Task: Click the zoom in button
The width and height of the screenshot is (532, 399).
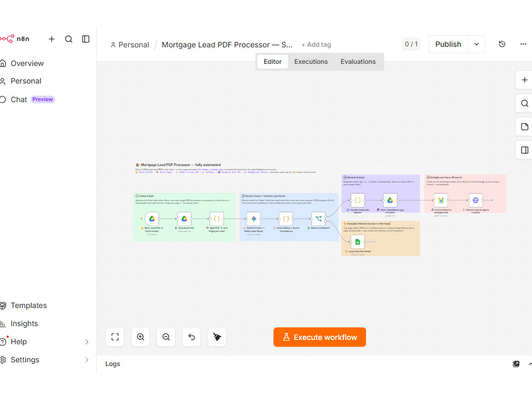Action: (140, 337)
